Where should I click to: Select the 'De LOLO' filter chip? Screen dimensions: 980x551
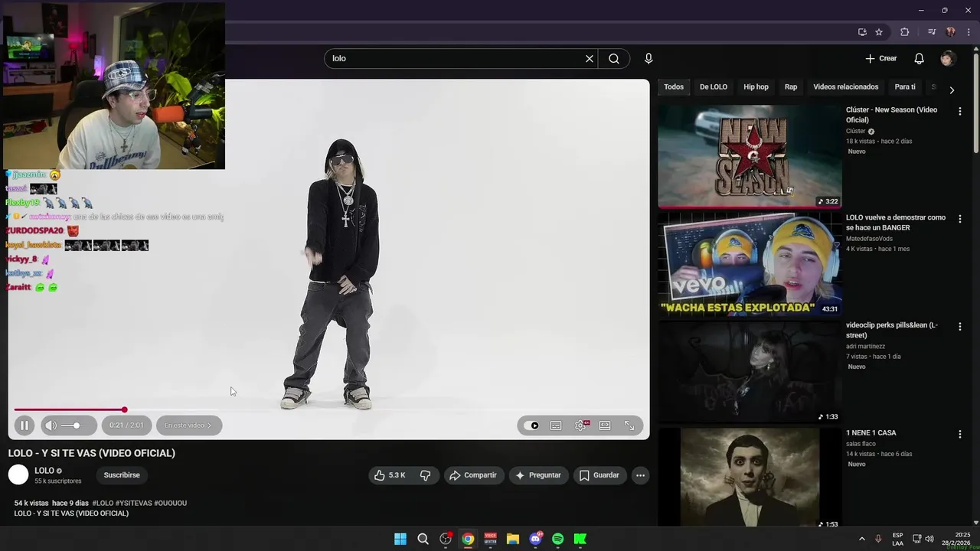(x=714, y=87)
